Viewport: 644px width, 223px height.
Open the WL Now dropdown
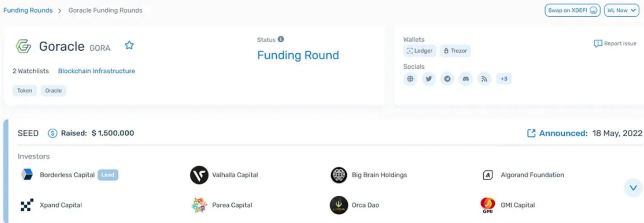tap(622, 10)
